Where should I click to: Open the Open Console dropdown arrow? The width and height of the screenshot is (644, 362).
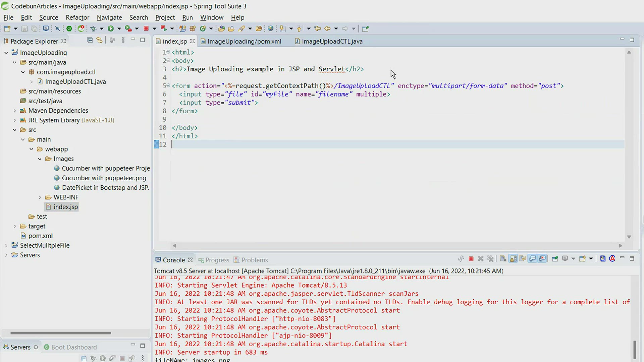point(591,259)
